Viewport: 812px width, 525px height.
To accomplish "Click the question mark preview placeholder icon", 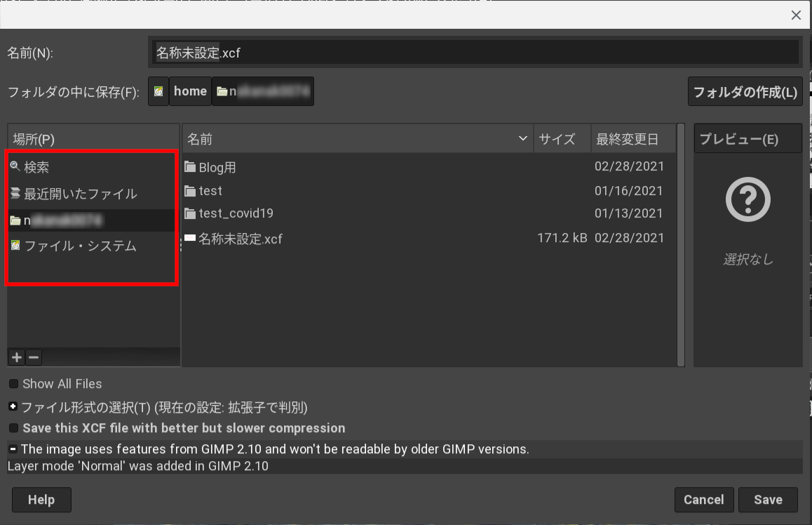I will (x=747, y=199).
